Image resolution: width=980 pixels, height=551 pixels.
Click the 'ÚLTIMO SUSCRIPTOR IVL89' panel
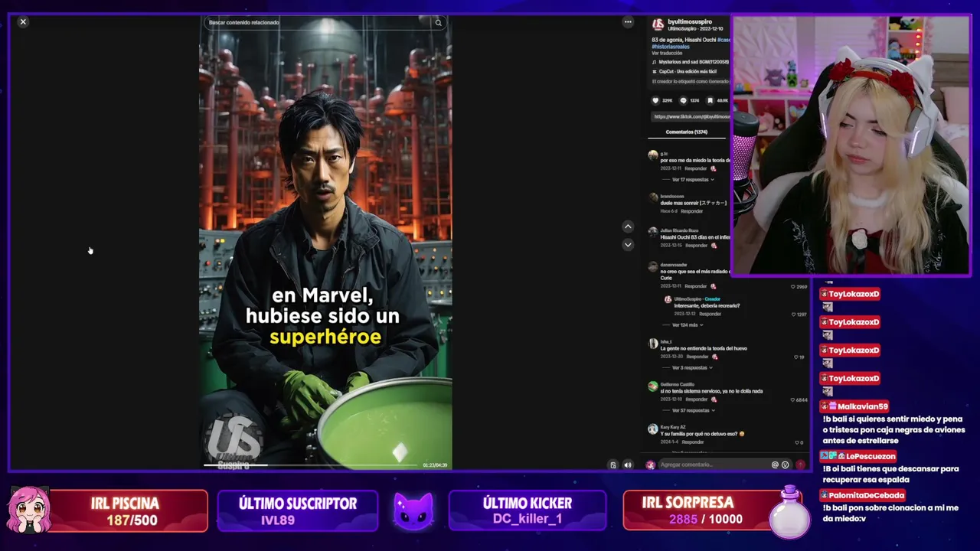[x=298, y=510]
